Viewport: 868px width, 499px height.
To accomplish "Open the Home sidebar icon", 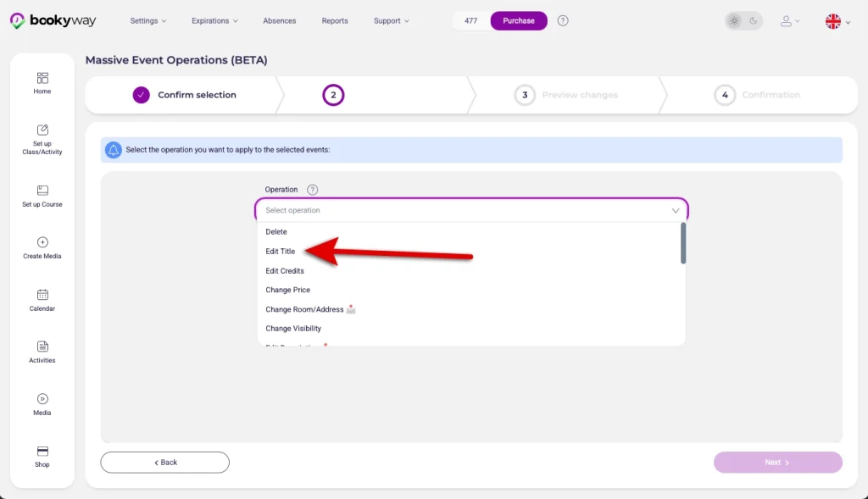I will point(42,78).
